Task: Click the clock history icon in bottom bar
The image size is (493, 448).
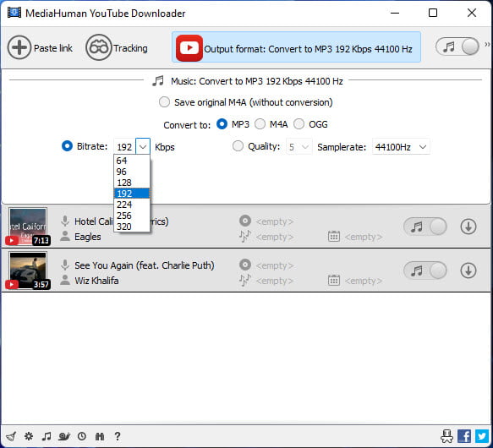Action: click(x=82, y=436)
